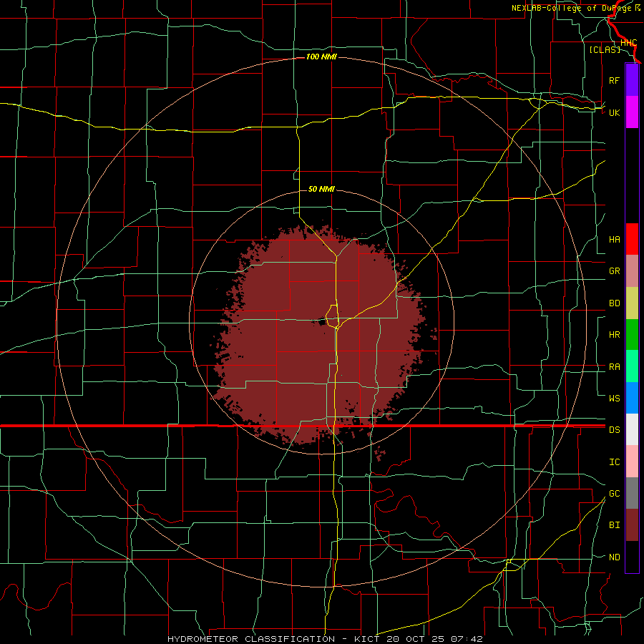
Task: Click the 'ND' legend label
Action: (x=614, y=557)
